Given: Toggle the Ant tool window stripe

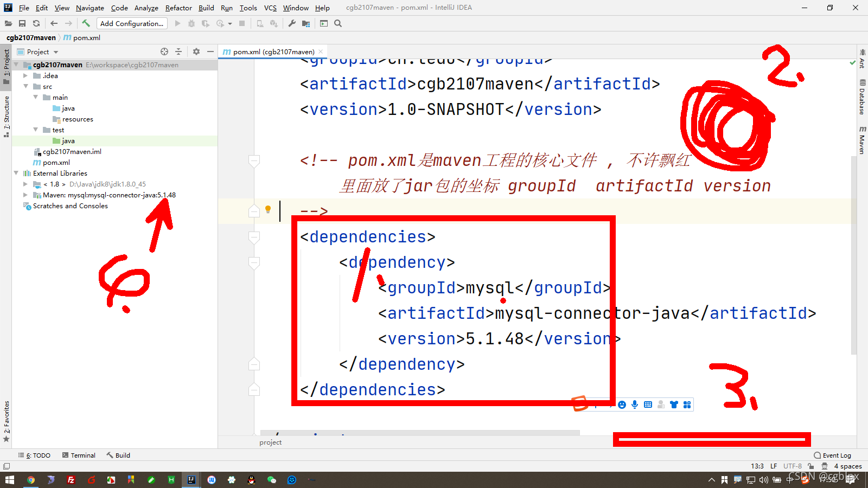Looking at the screenshot, I should [x=863, y=59].
